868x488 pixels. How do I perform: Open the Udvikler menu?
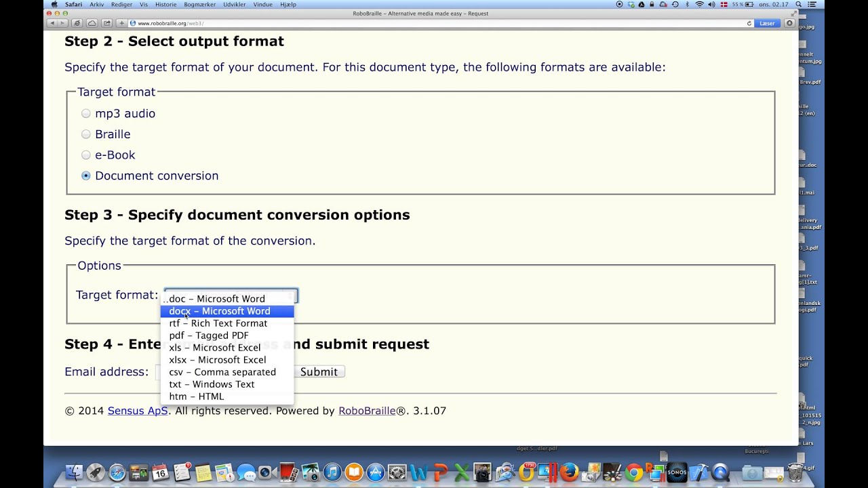coord(235,4)
